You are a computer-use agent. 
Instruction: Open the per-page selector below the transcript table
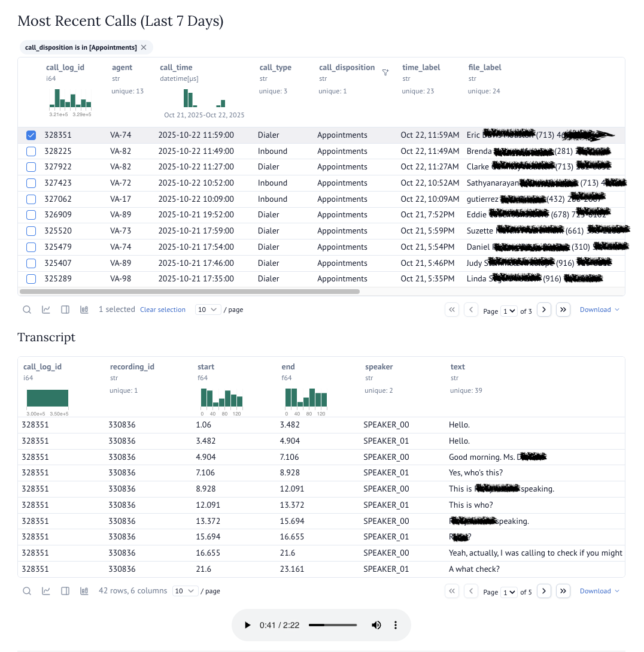tap(186, 591)
